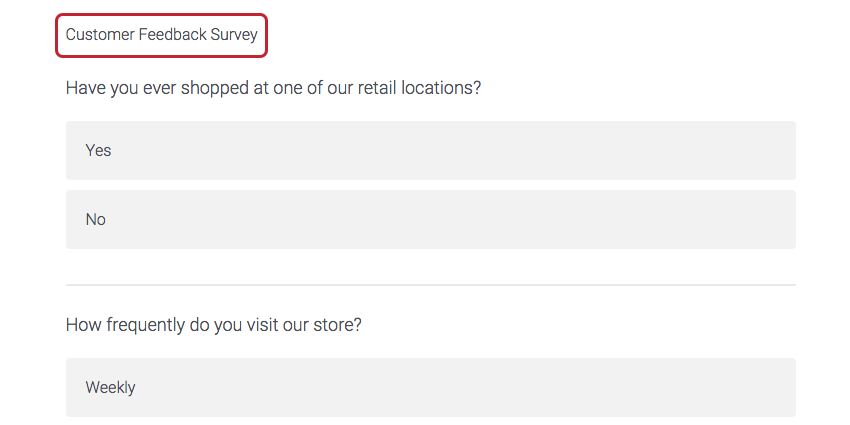Select the Yes answer option
Image resolution: width=850 pixels, height=425 pixels.
click(430, 151)
